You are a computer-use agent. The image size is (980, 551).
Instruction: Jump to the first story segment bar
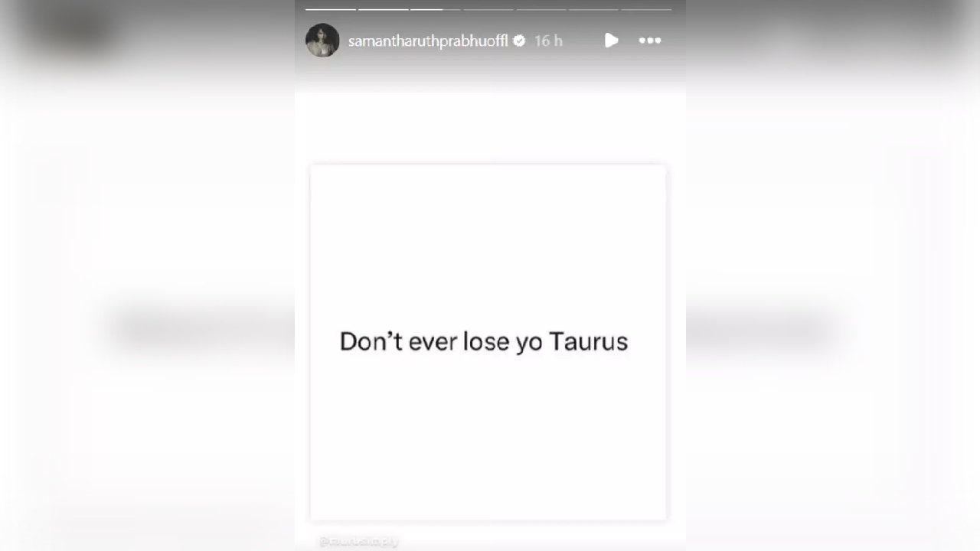coord(331,9)
